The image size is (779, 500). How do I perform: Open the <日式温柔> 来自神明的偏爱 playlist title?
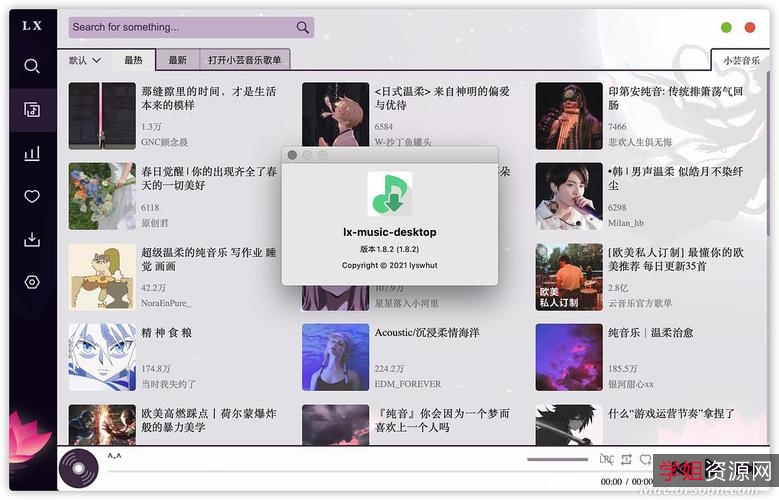[442, 98]
